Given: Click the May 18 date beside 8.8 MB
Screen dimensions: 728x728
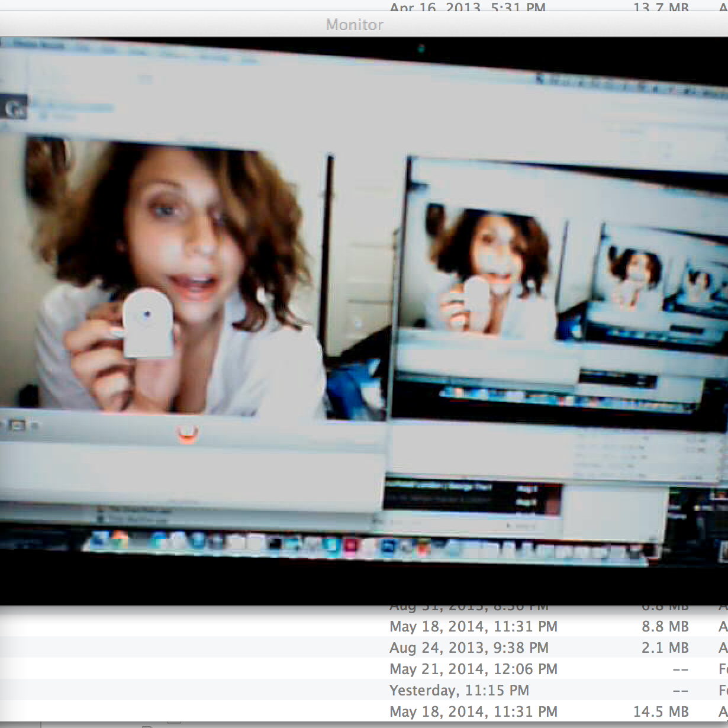Looking at the screenshot, I should [x=473, y=626].
